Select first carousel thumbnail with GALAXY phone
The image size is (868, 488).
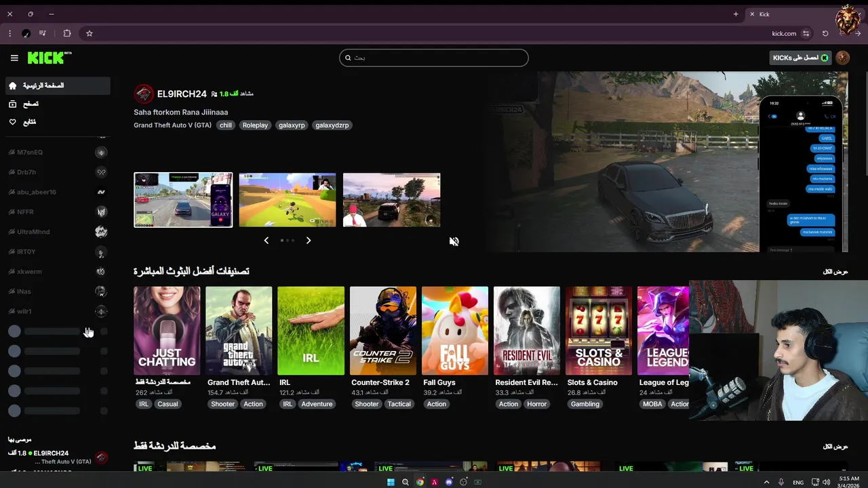tap(183, 200)
